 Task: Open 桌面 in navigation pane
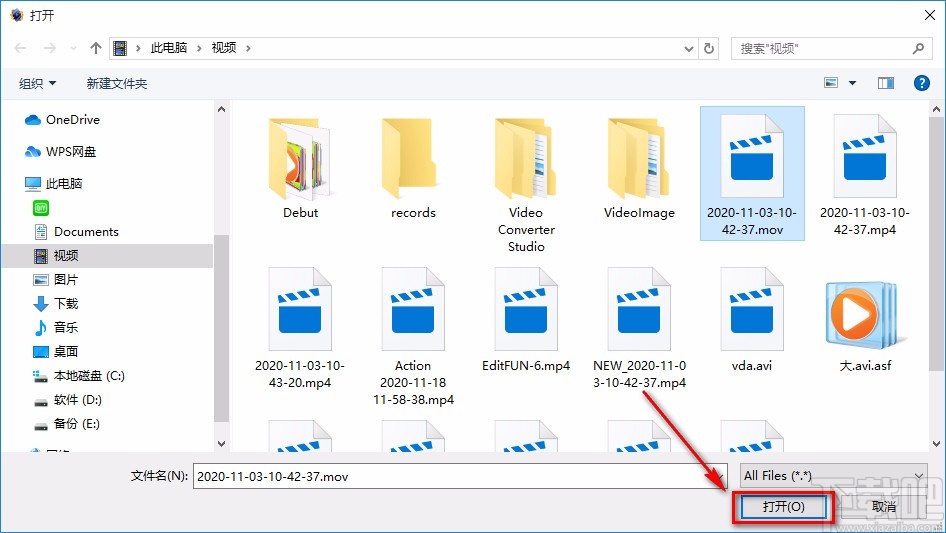point(56,351)
